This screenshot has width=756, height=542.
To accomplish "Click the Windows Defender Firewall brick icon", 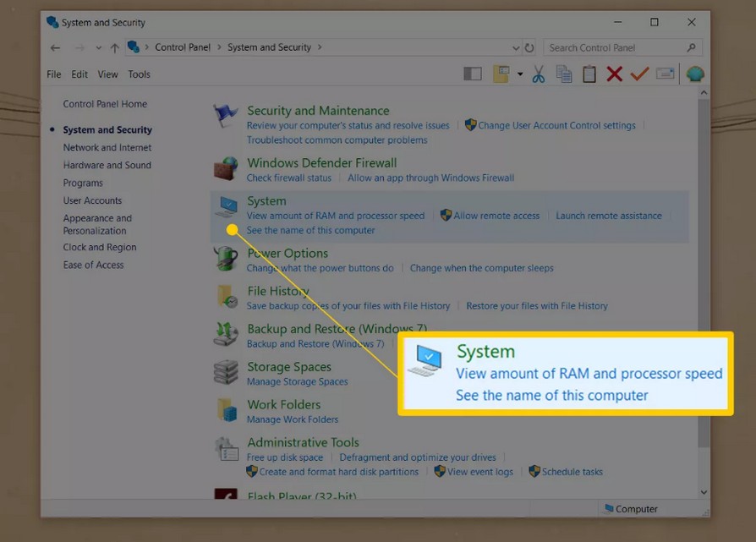I will [226, 168].
